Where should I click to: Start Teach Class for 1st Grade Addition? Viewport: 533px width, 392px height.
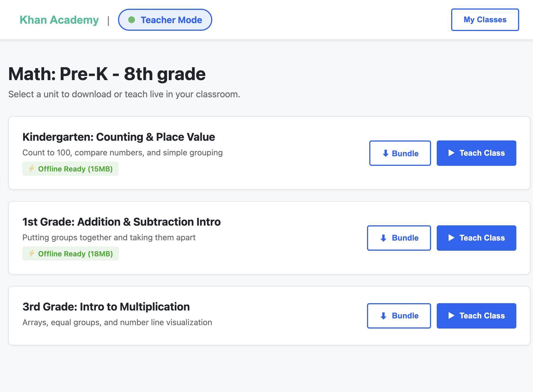pyautogui.click(x=476, y=238)
